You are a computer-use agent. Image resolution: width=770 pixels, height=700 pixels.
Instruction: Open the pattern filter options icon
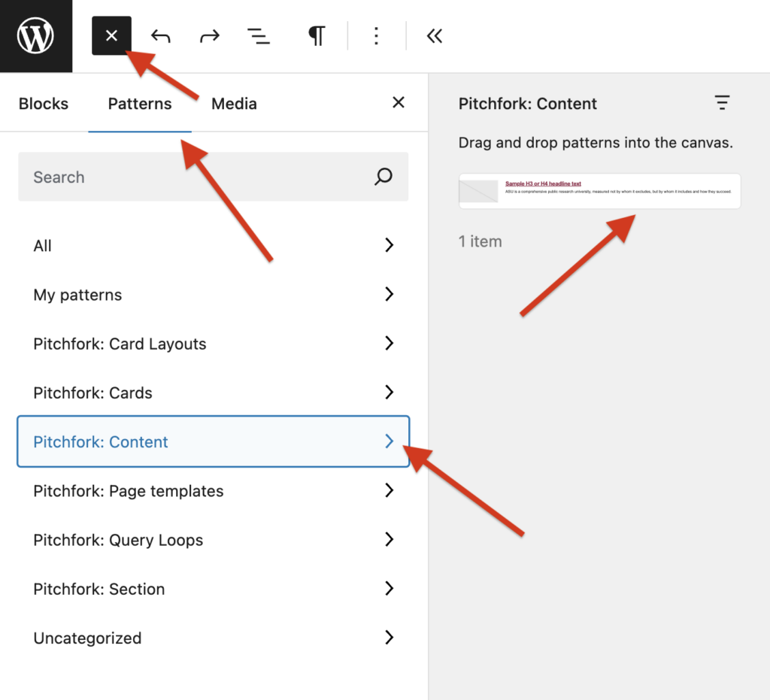[722, 102]
